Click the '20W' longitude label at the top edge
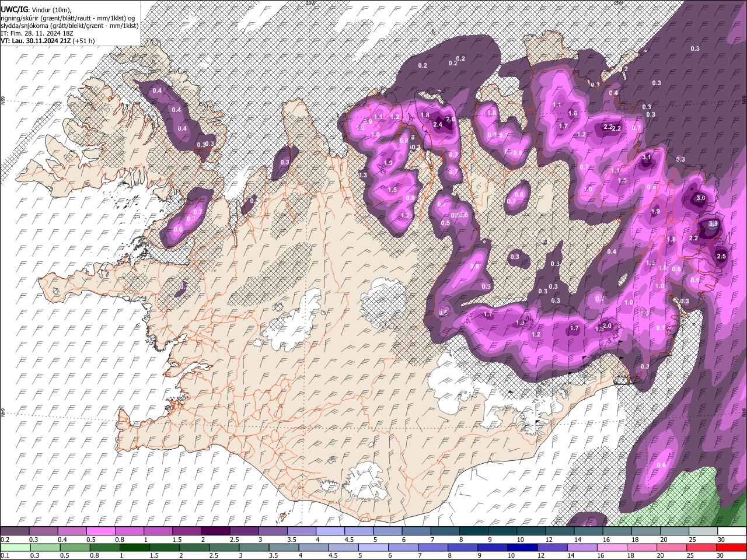 coord(310,2)
